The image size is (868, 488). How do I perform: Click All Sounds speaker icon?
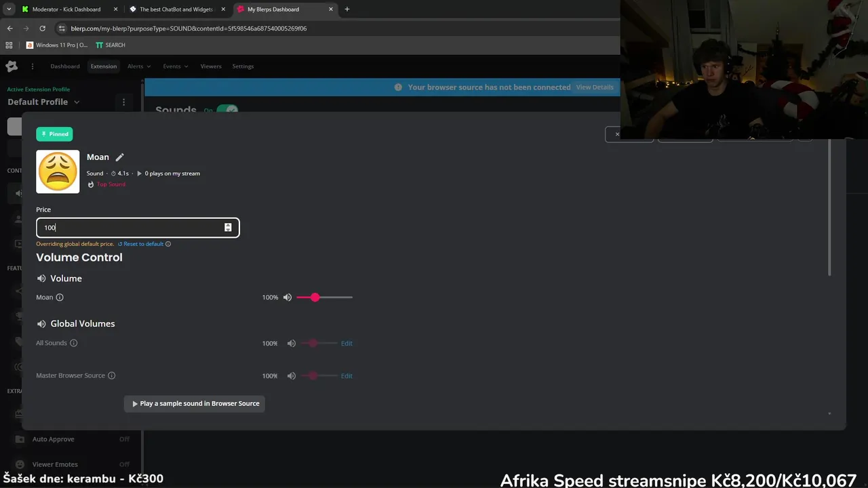coord(292,343)
